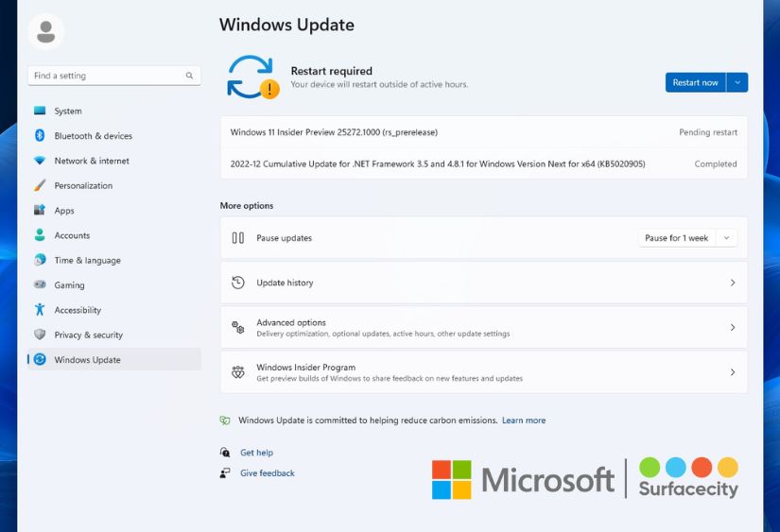This screenshot has height=532, width=780.
Task: Open the Get help link
Action: coord(256,453)
